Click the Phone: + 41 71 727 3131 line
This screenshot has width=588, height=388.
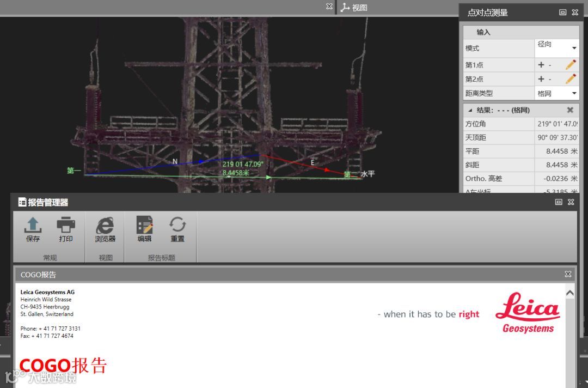coord(50,329)
